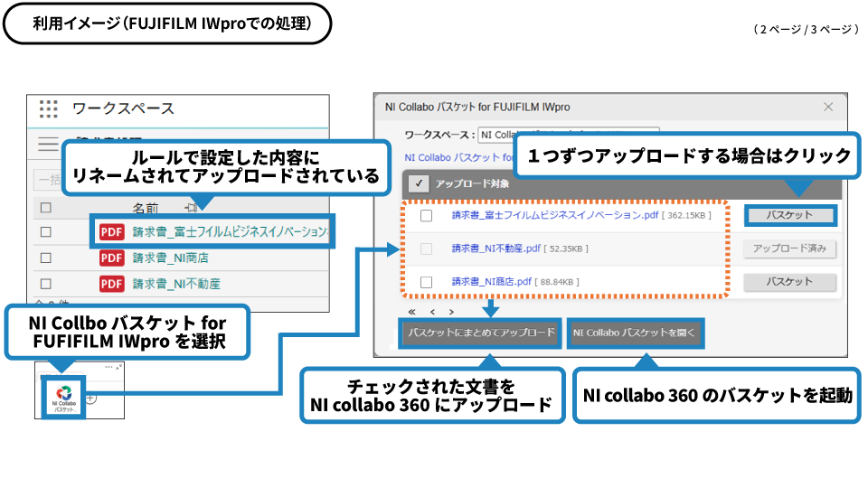The image size is (868, 488).
Task: Open 請求書_NI商店.pdf link in dialog
Action: pyautogui.click(x=492, y=282)
